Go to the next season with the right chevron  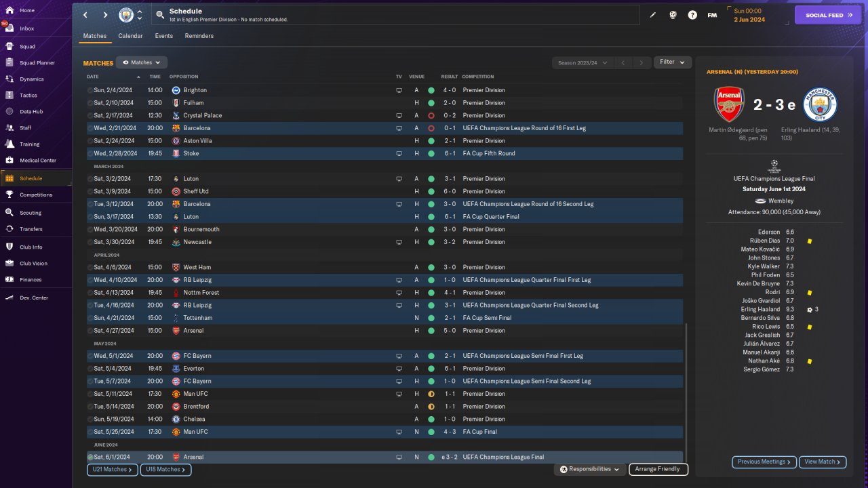click(x=642, y=62)
